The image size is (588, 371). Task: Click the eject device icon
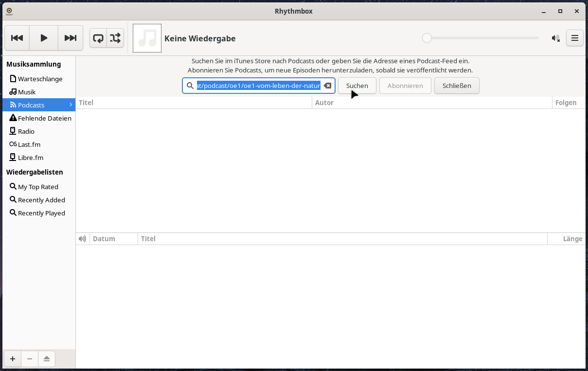[x=47, y=359]
